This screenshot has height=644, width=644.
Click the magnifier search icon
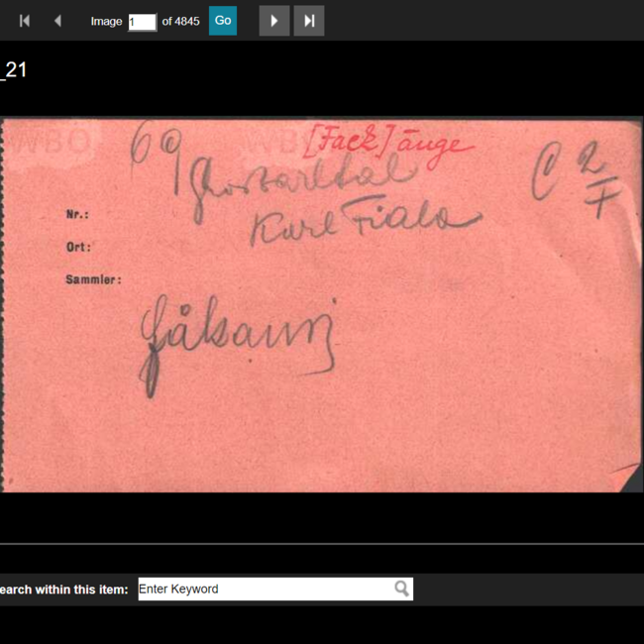coord(401,589)
